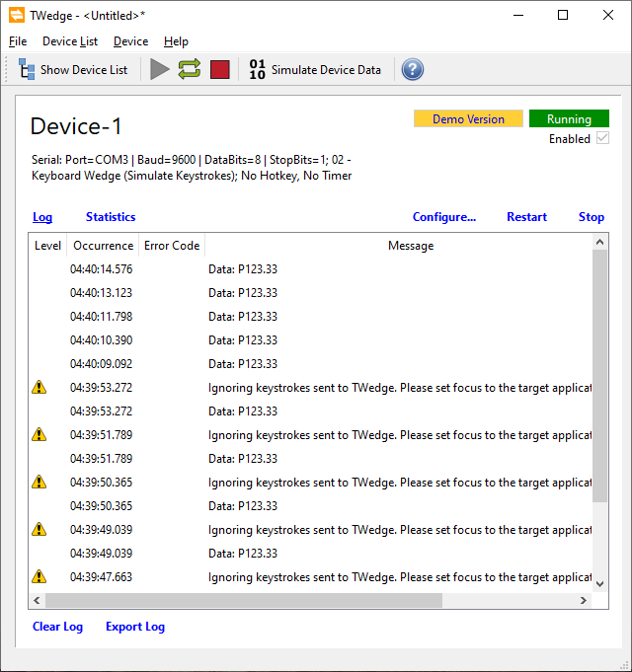Image resolution: width=632 pixels, height=672 pixels.
Task: Click the log scroll up arrow
Action: pos(599,242)
